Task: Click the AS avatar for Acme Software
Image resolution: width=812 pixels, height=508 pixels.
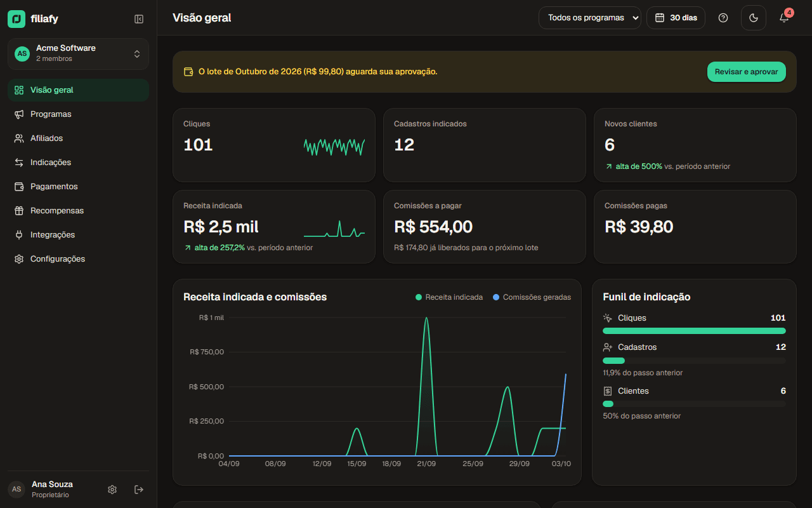Action: coord(22,53)
